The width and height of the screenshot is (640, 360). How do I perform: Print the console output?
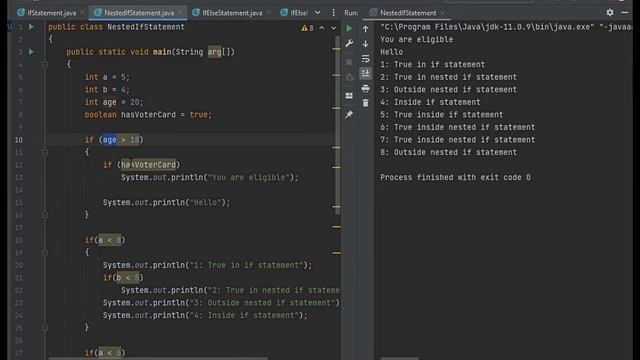[x=365, y=88]
